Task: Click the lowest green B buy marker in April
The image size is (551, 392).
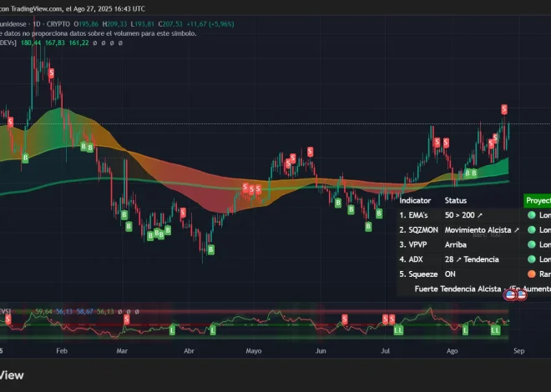Action: [210, 249]
